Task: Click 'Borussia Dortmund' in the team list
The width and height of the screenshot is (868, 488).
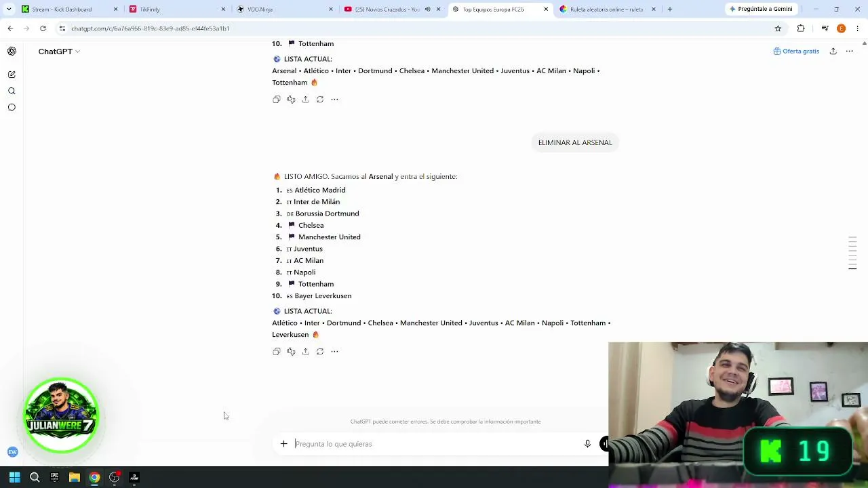Action: [328, 214]
